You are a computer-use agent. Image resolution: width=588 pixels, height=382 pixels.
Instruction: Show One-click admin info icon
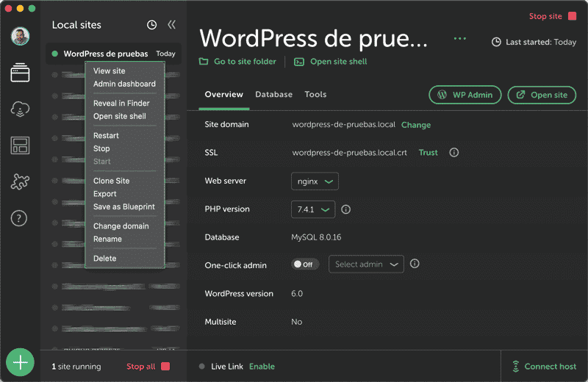(x=415, y=264)
